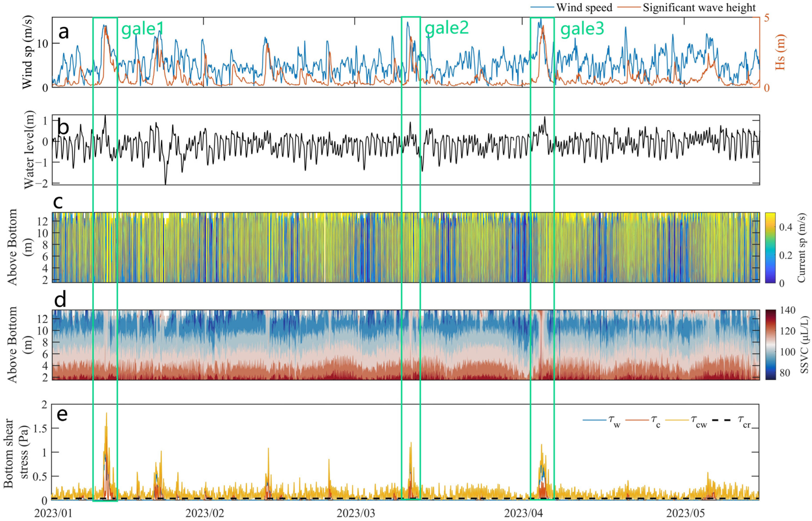Click the Water level(m) axis label
Viewport: 812px width, 521px height.
point(30,149)
